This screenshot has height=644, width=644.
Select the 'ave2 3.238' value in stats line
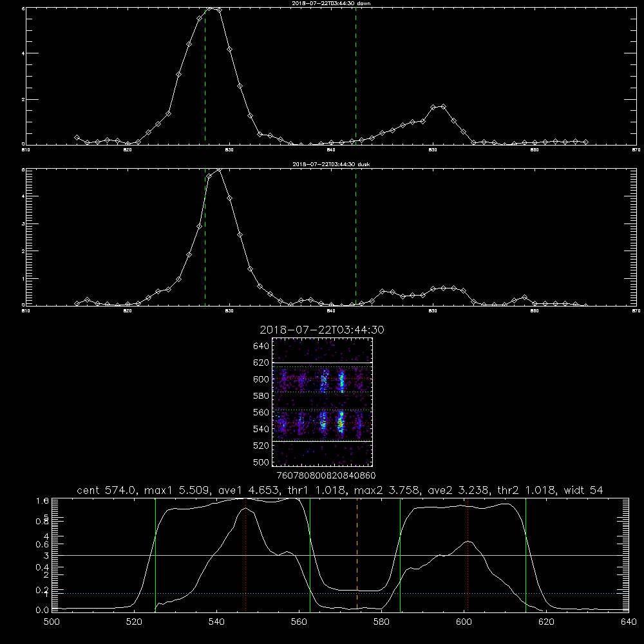click(459, 490)
